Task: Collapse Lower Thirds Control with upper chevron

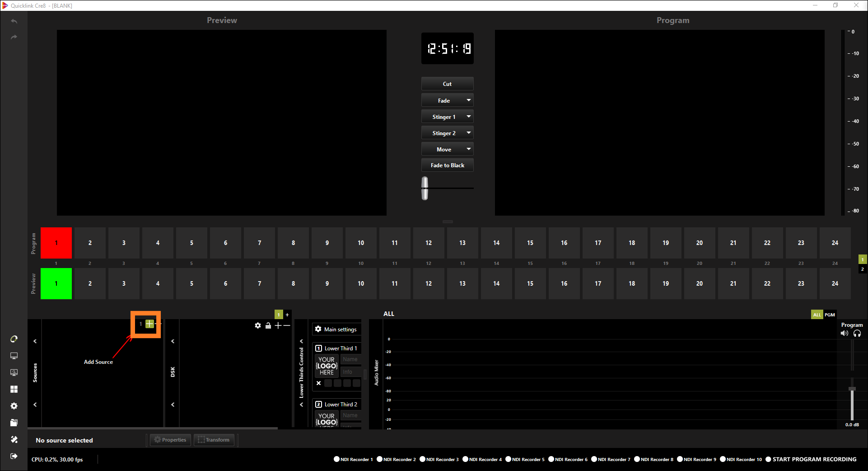Action: 301,341
